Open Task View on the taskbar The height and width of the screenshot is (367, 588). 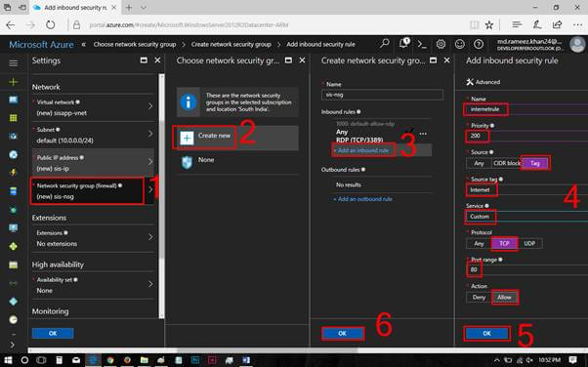coord(41,360)
